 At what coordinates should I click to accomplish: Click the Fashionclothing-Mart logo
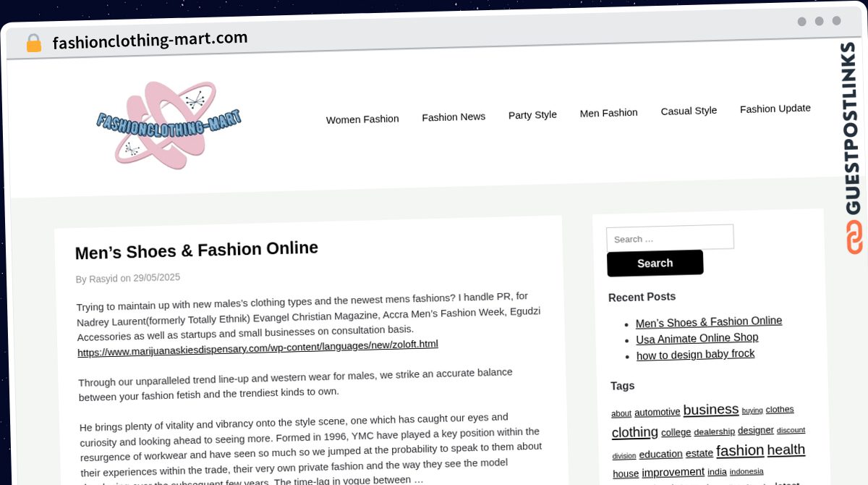[168, 125]
